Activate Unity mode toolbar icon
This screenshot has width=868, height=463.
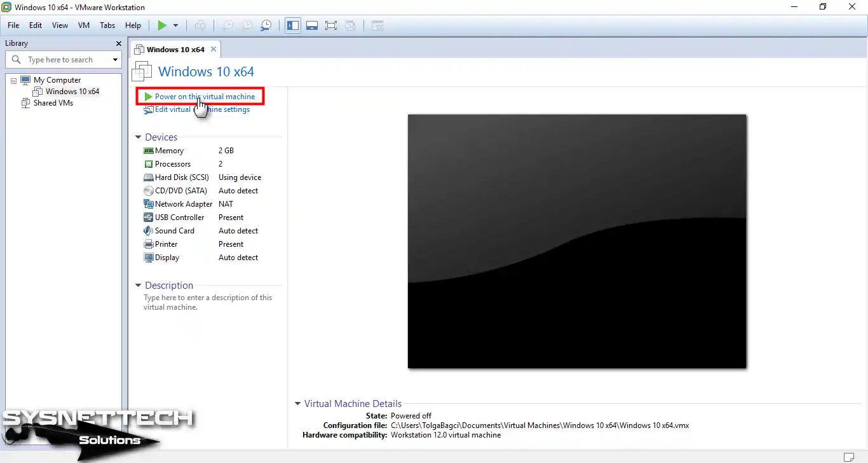click(x=350, y=25)
